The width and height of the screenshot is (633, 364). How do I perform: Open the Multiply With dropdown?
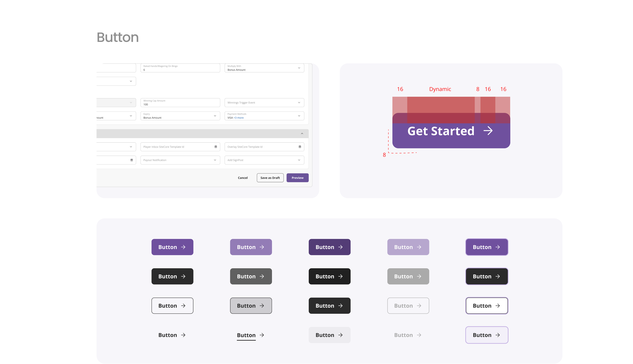click(x=299, y=68)
